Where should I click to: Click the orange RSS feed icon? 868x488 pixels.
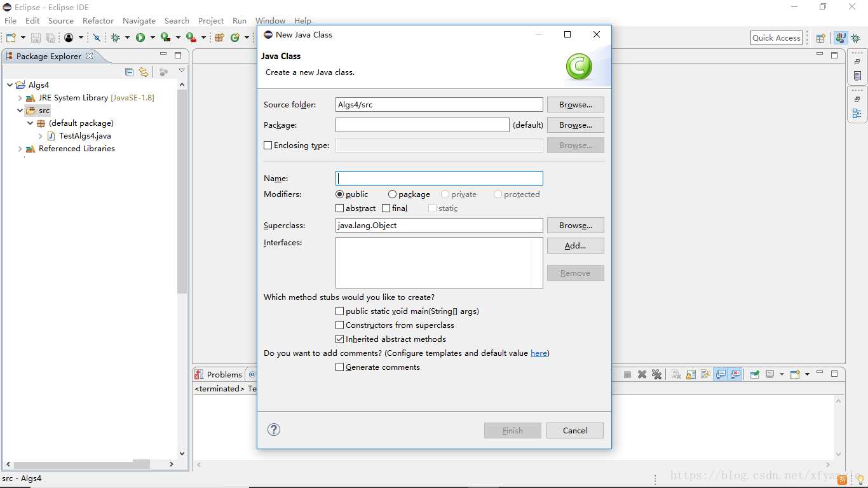(843, 479)
